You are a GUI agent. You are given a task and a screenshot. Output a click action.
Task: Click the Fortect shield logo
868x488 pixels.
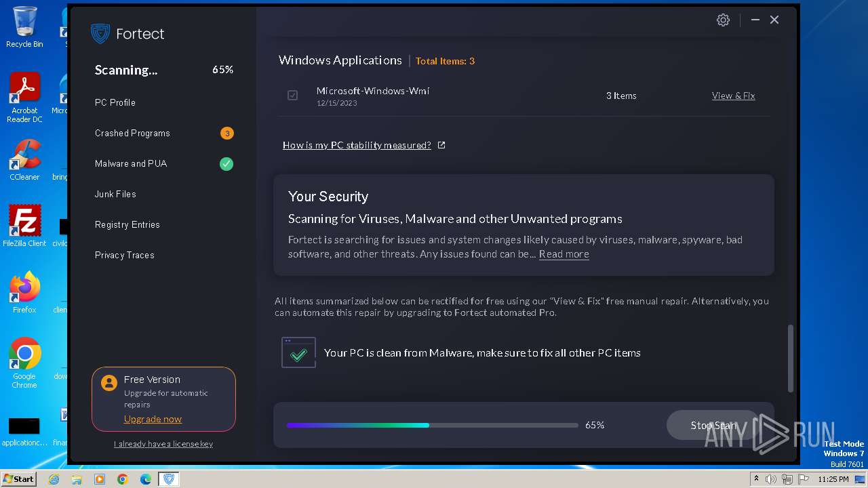(100, 34)
